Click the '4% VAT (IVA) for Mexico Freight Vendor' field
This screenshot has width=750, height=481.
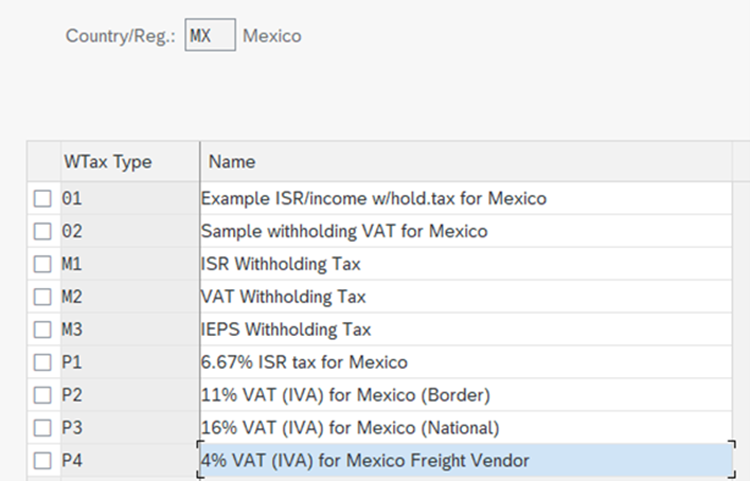click(365, 461)
